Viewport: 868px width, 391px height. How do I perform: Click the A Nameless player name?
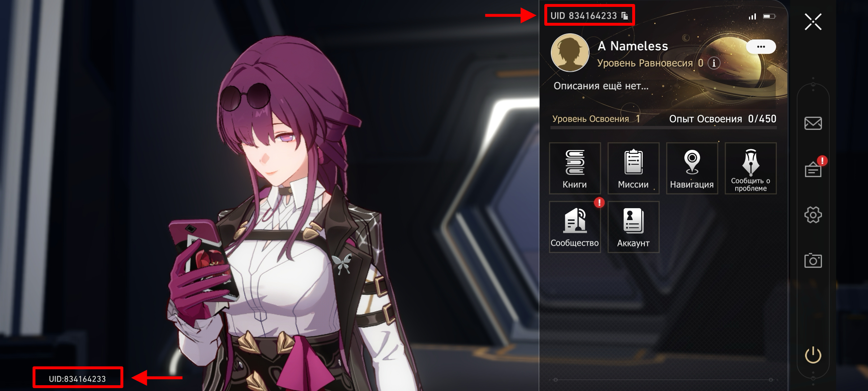[x=633, y=46]
